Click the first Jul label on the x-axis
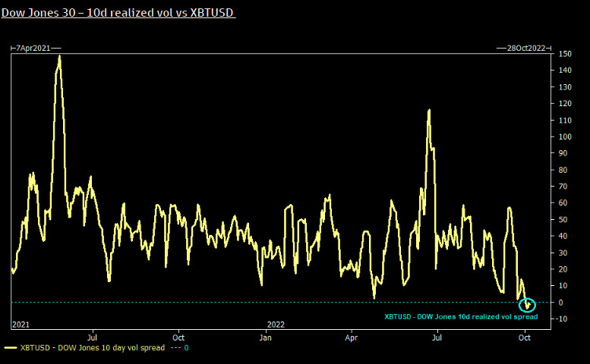 [92, 337]
